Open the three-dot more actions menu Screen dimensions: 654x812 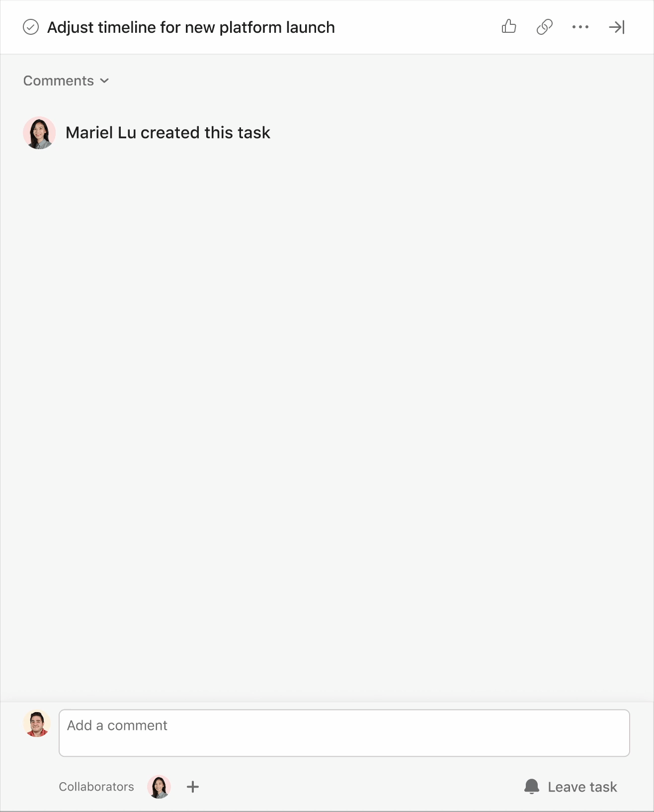[580, 27]
